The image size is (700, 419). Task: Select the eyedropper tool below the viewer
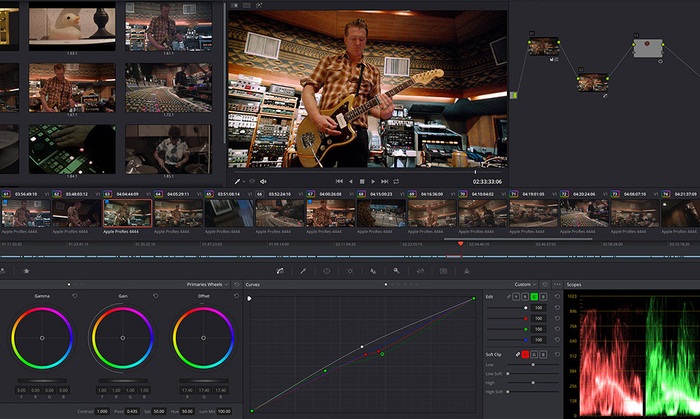(x=237, y=181)
